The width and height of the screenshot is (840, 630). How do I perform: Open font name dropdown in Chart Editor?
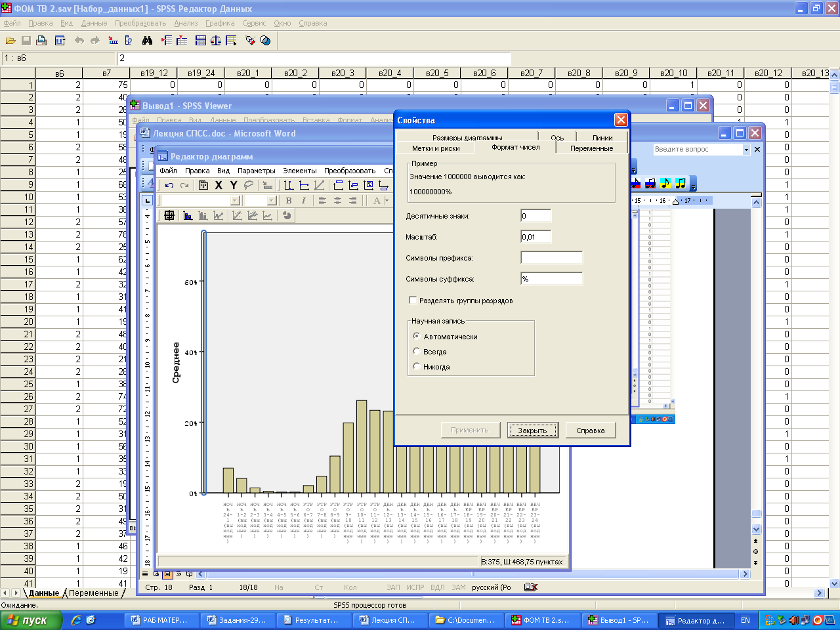tap(235, 200)
